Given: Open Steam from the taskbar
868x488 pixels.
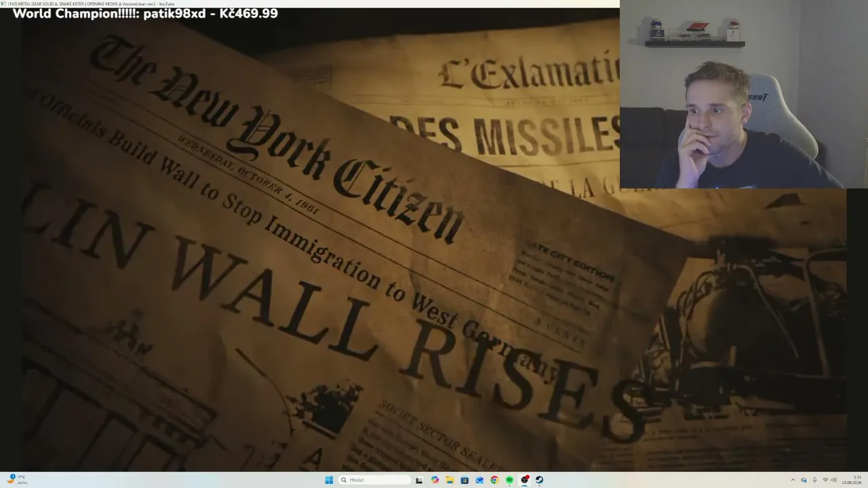Looking at the screenshot, I should tap(539, 480).
